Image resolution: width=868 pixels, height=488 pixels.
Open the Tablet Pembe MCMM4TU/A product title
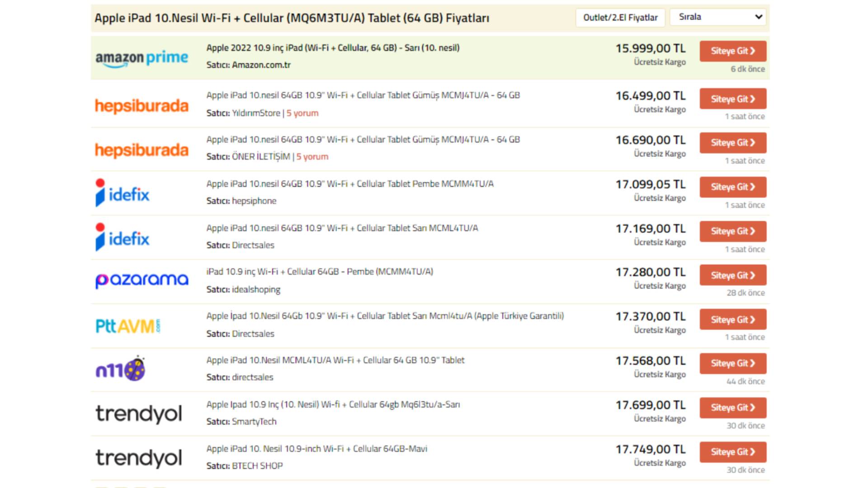click(350, 184)
